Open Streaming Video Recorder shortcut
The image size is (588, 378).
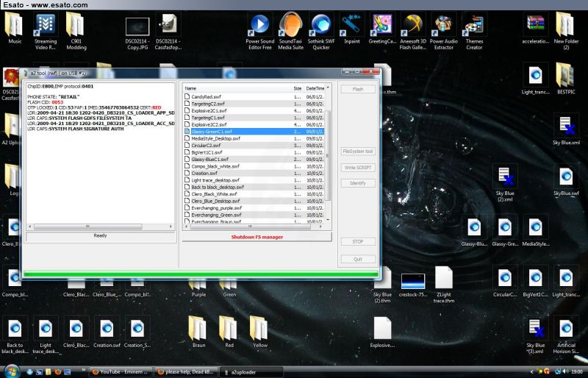(46, 31)
